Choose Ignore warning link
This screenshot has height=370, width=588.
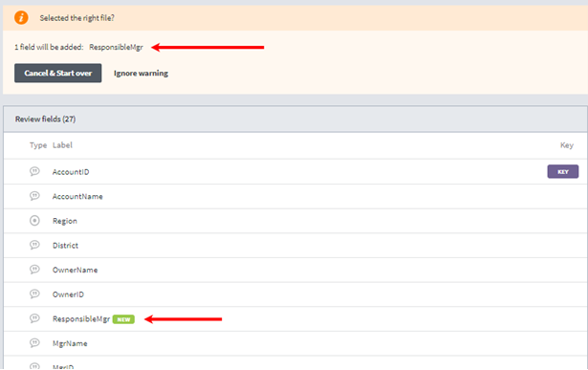point(141,73)
